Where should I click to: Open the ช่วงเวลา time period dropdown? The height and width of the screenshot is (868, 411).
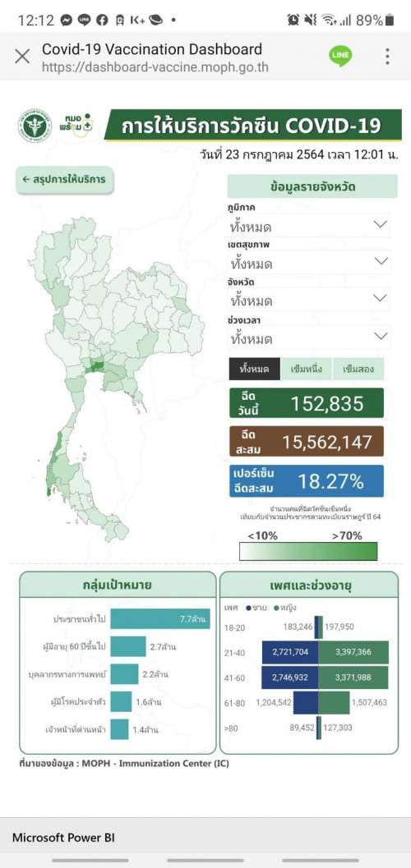(x=308, y=338)
